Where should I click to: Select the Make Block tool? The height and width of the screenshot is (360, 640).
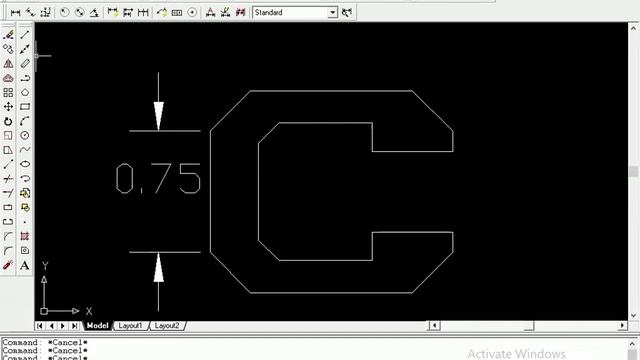[25, 207]
